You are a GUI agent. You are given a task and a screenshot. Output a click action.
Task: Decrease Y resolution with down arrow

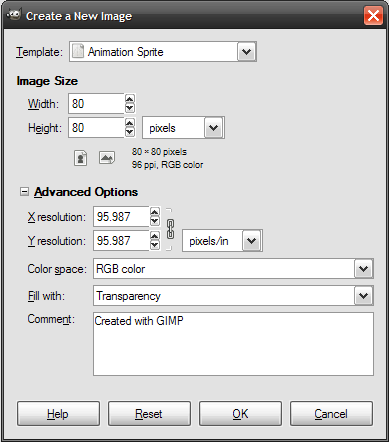[155, 245]
